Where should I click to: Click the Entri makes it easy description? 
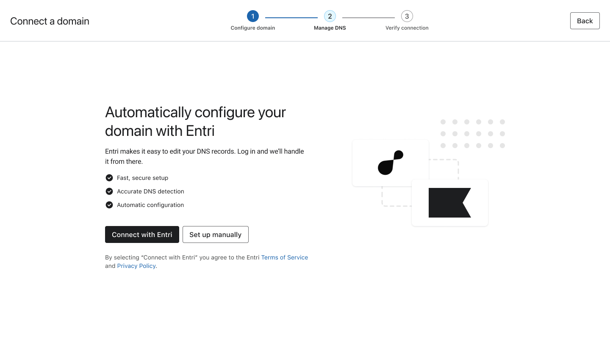(205, 156)
